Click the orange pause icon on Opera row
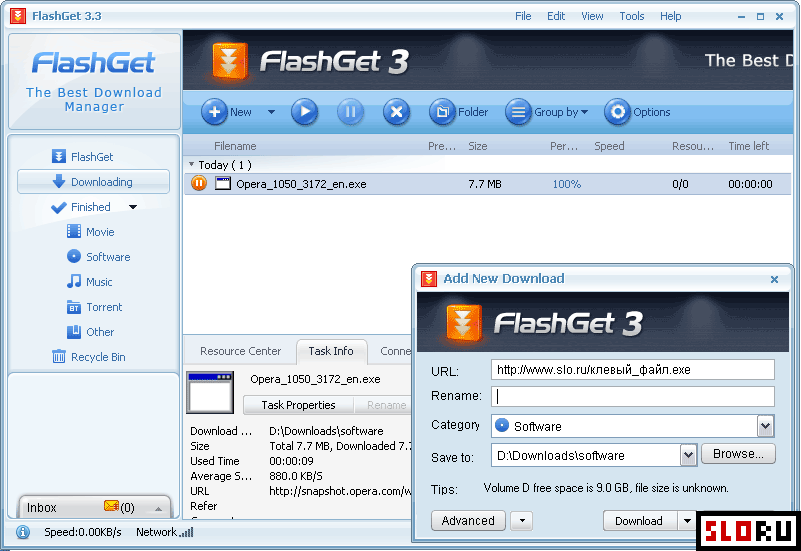Viewport: 801px width, 551px height. pyautogui.click(x=199, y=183)
